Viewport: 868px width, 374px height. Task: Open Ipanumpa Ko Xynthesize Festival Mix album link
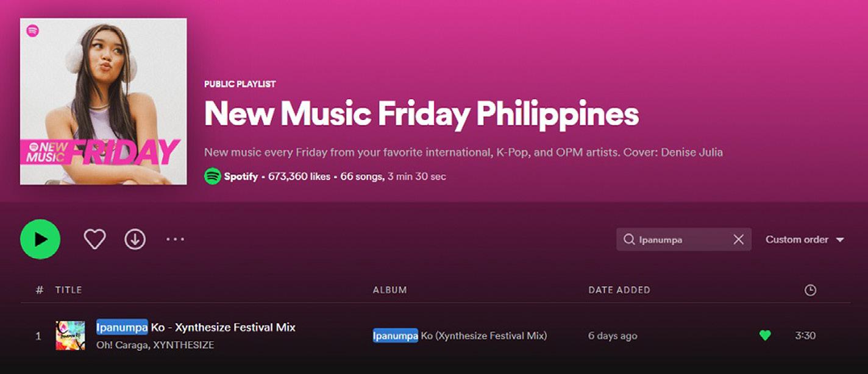pos(460,336)
